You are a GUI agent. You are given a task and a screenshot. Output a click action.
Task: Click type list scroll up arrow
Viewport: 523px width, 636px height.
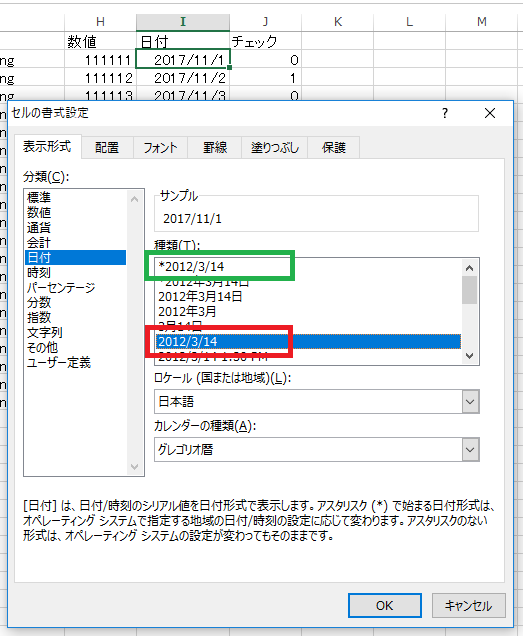[x=470, y=268]
